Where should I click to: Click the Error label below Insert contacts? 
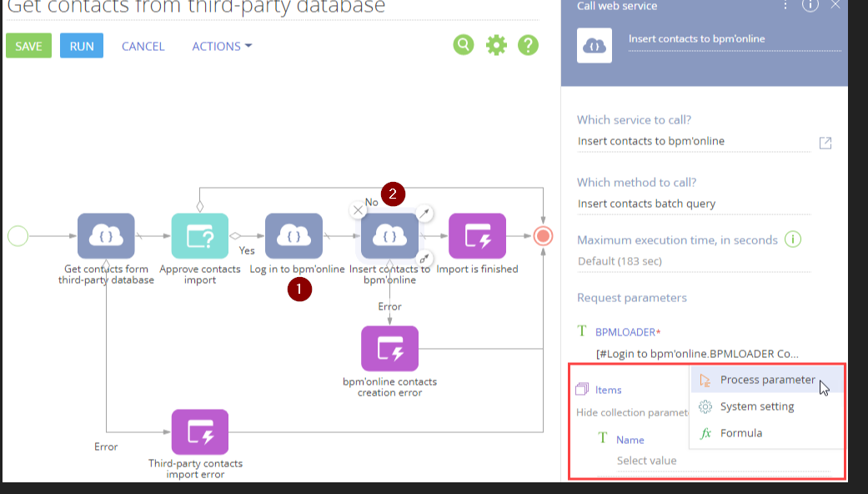click(x=389, y=307)
